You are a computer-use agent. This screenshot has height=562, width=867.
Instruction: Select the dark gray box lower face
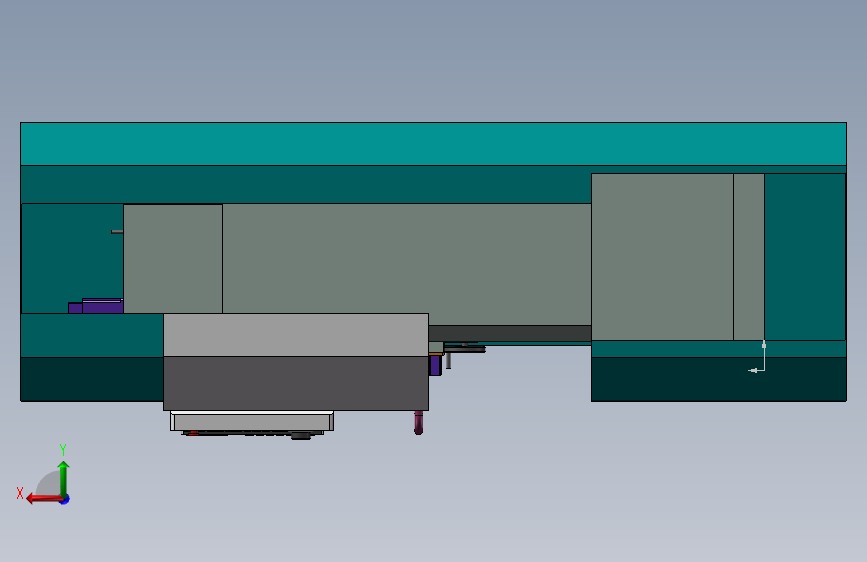296,383
